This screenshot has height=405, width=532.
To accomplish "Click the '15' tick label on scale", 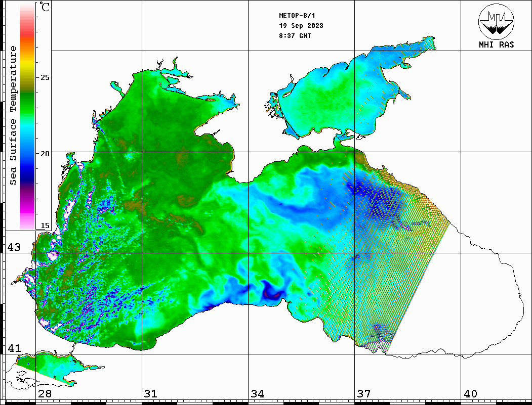I will pos(45,226).
